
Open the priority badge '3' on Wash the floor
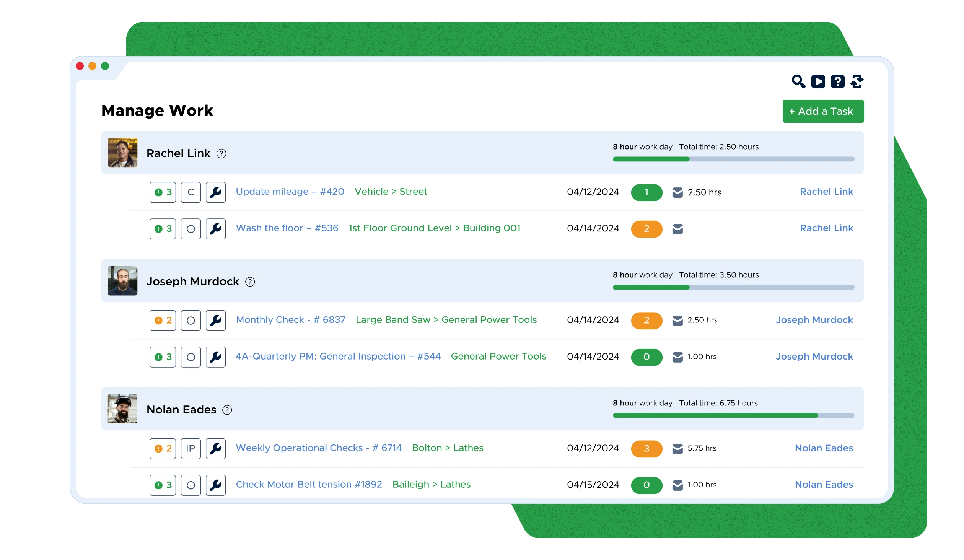[163, 229]
